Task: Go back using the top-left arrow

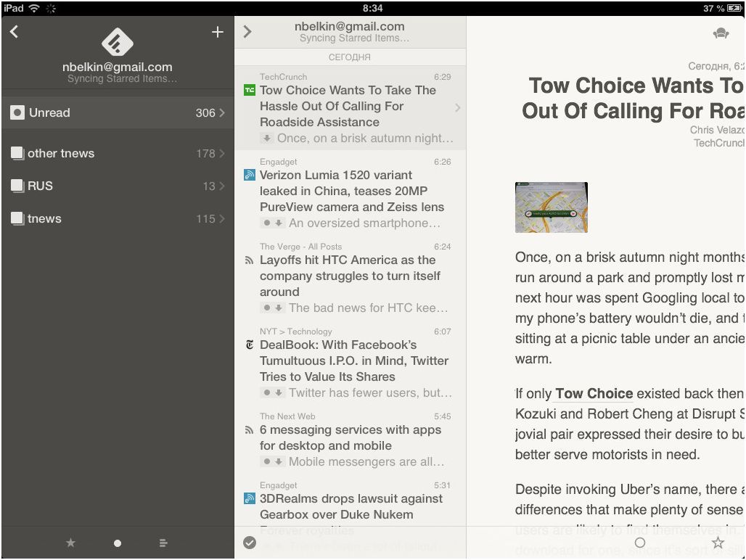Action: pos(15,32)
